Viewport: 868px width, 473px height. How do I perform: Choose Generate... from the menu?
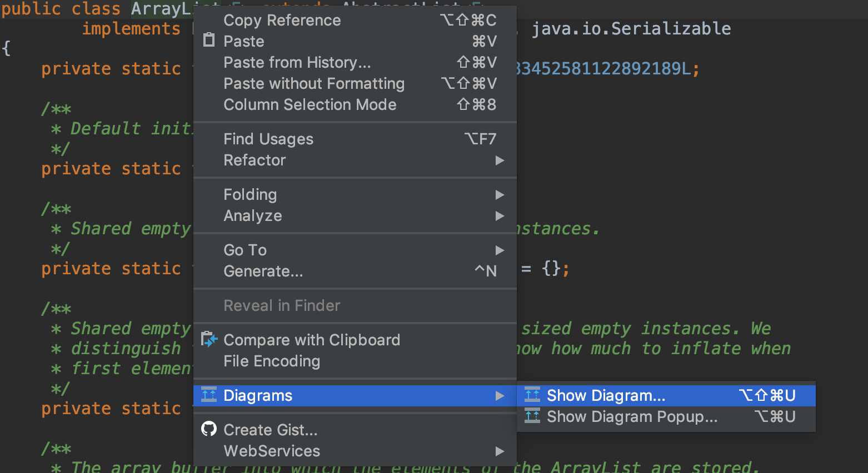point(355,271)
